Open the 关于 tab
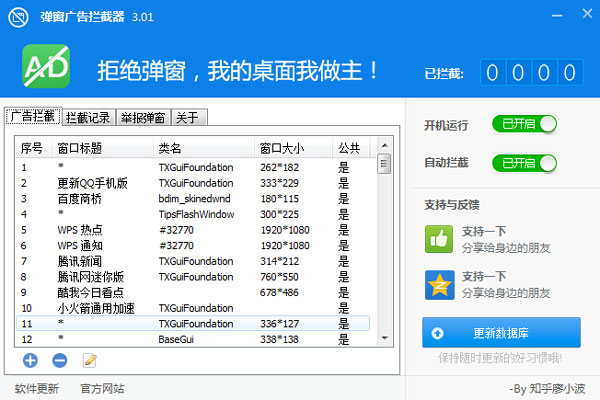600x400 pixels. tap(187, 117)
